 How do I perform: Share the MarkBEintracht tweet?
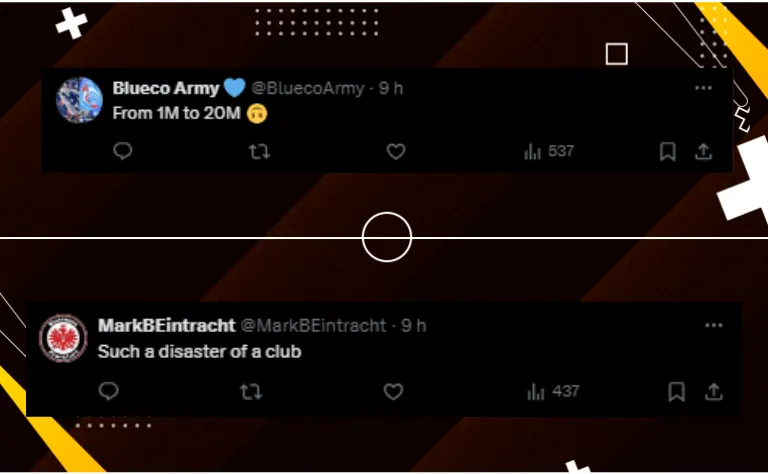click(714, 392)
